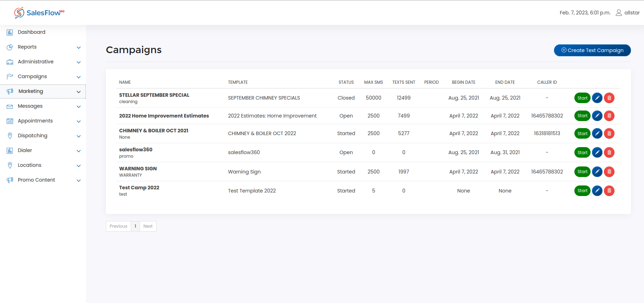Viewport: 644px width, 303px height.
Task: Expand the Dialer submenu arrow
Action: point(79,151)
